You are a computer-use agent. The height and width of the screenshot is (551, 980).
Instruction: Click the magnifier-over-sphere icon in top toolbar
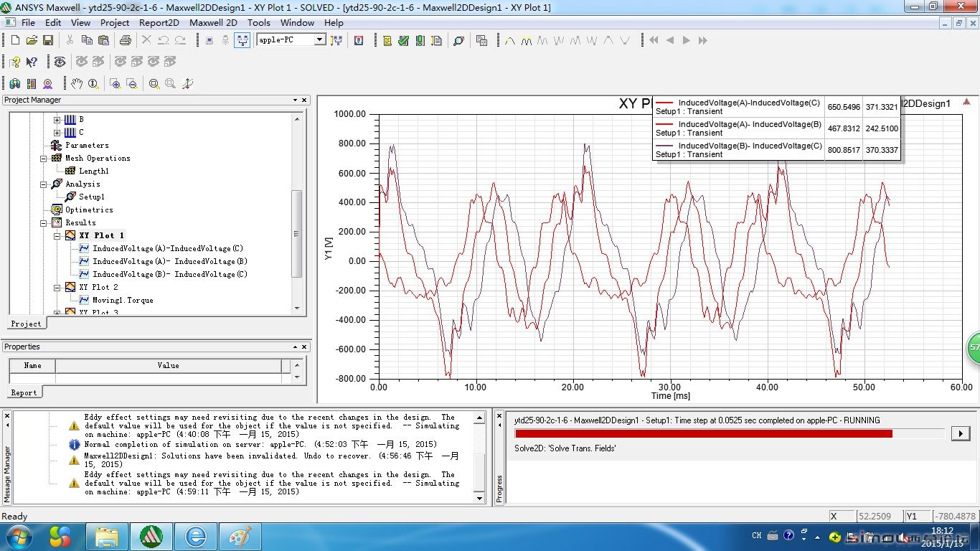point(458,40)
